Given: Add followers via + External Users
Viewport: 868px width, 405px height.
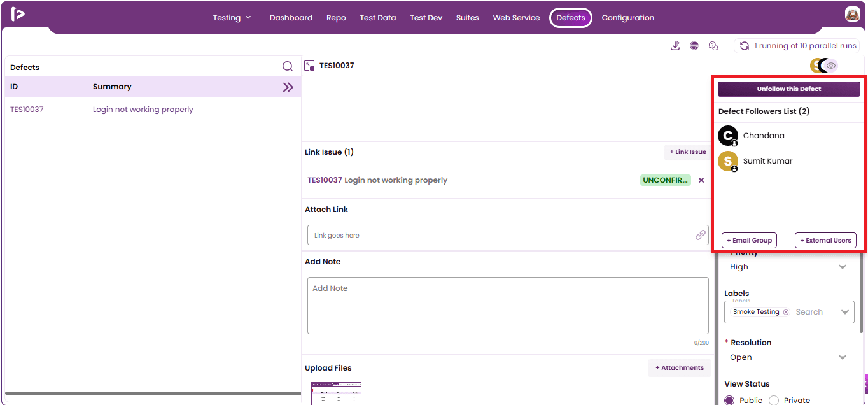Looking at the screenshot, I should click(x=825, y=241).
